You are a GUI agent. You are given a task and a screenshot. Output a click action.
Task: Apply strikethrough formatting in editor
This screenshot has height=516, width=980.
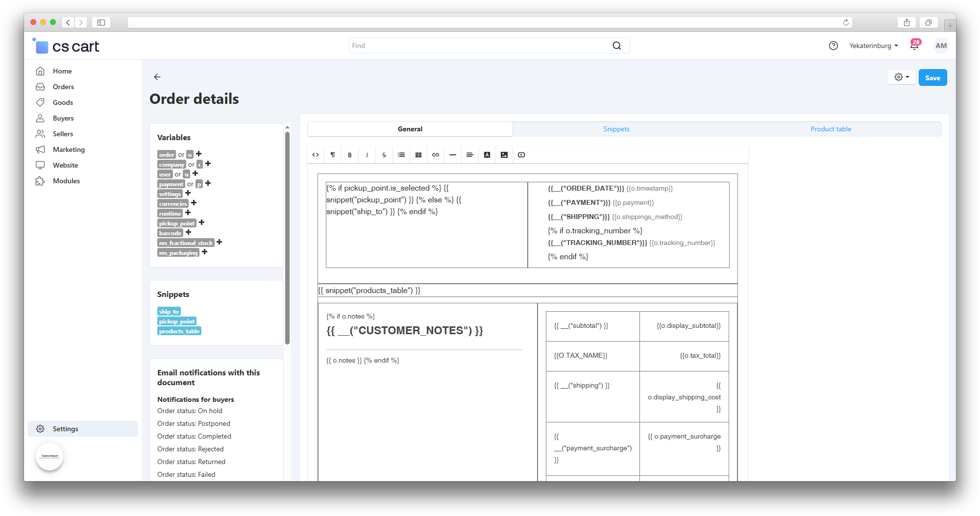coord(384,155)
